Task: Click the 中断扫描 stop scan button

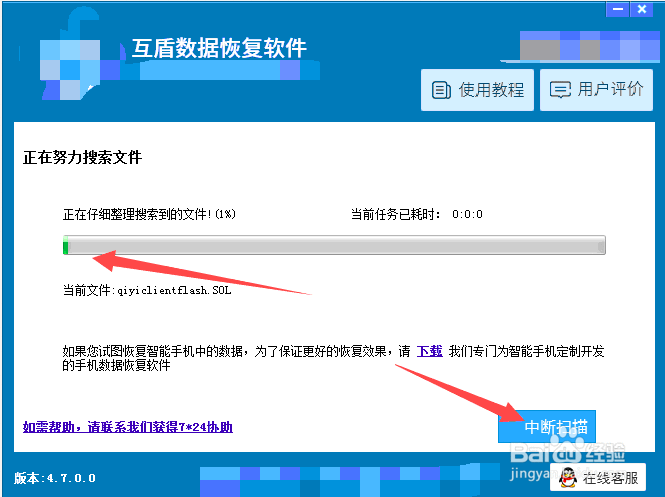Action: pyautogui.click(x=547, y=427)
